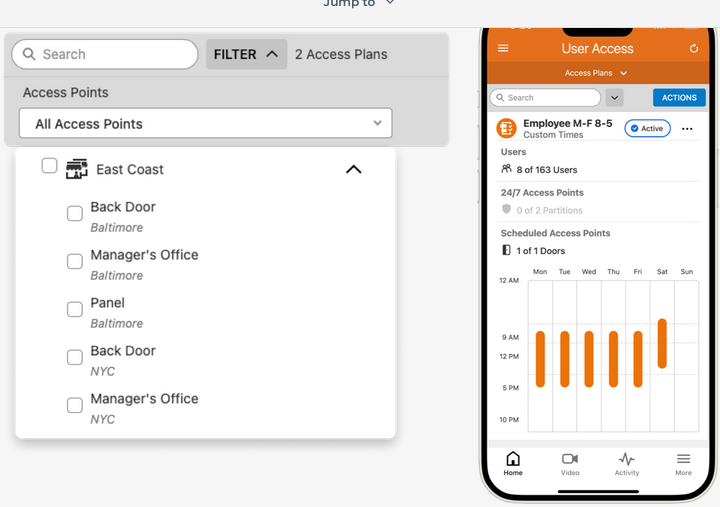Tick the NYC Manager's Office checkbox

[75, 406]
